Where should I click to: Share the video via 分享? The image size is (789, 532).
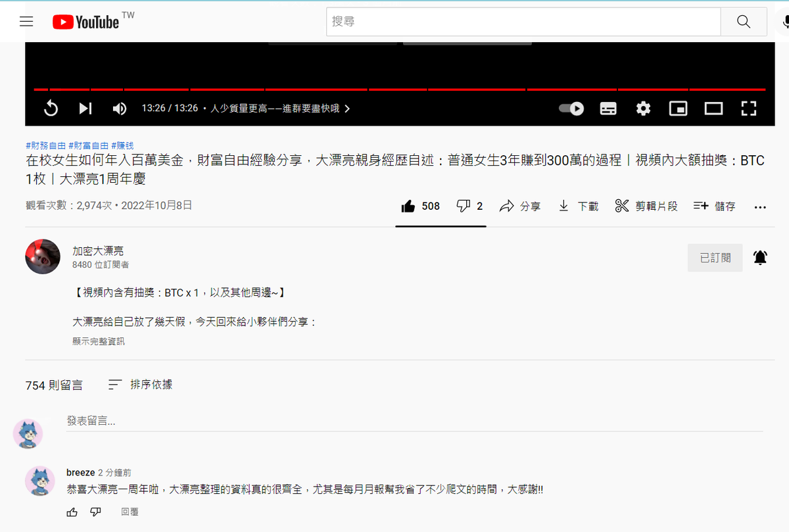point(519,206)
